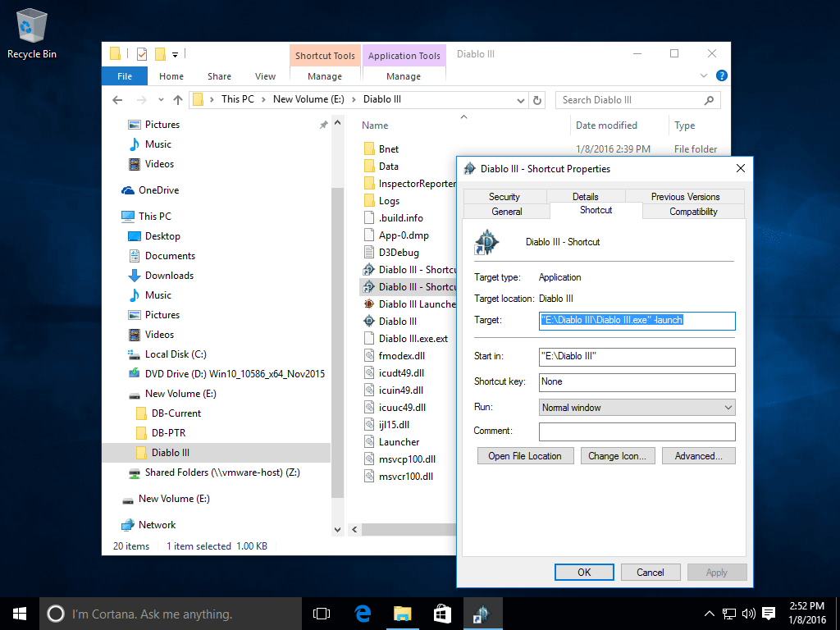Screen dimensions: 840x630
Task: Open Shared Folders (\\vmware-host) (Z:)
Action: coord(221,472)
